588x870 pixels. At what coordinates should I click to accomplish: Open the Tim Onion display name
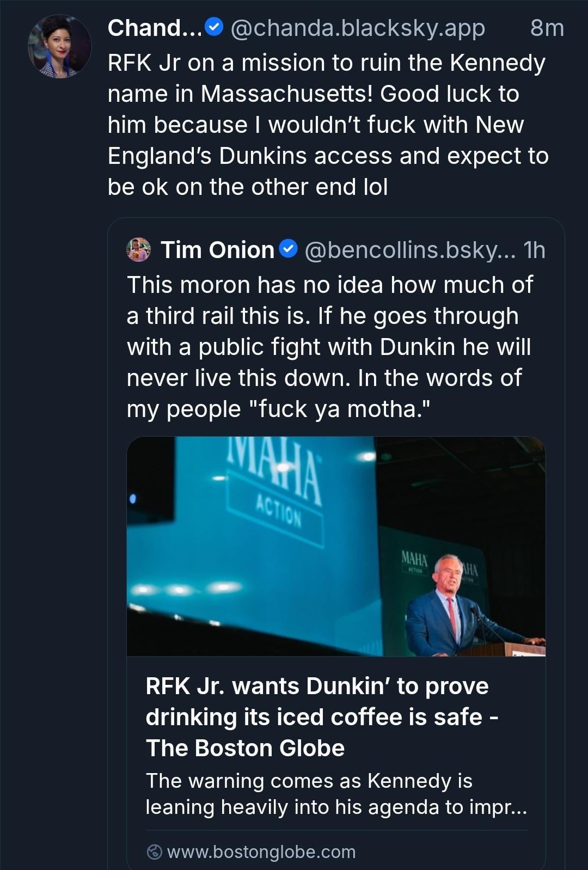click(217, 250)
